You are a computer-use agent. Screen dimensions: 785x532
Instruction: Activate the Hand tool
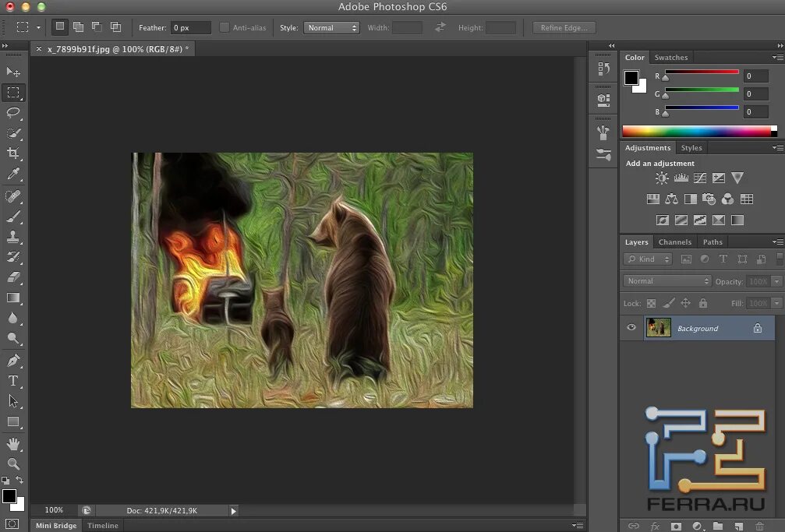click(x=13, y=443)
